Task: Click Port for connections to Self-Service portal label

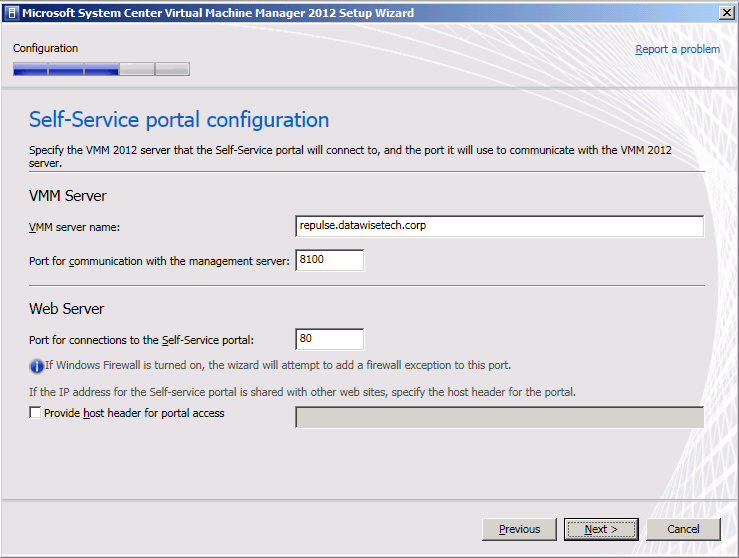Action: 141,340
